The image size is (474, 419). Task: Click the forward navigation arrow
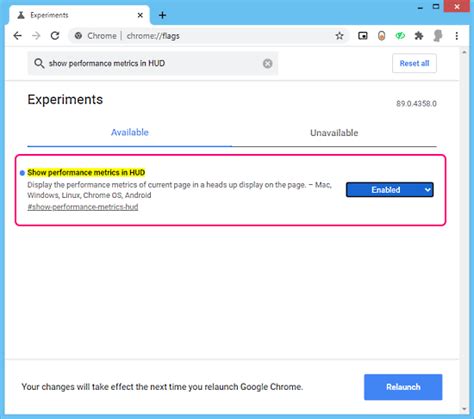(36, 36)
